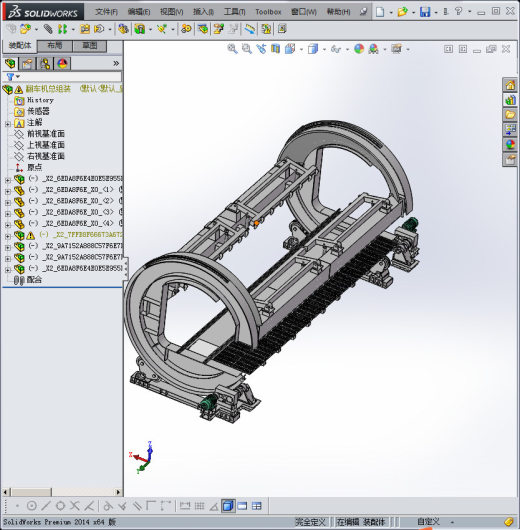Open the 工具(T) menu

234,12
